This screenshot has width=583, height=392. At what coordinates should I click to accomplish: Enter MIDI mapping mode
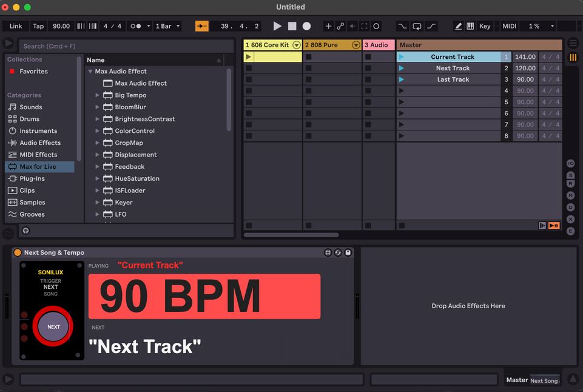pos(509,26)
